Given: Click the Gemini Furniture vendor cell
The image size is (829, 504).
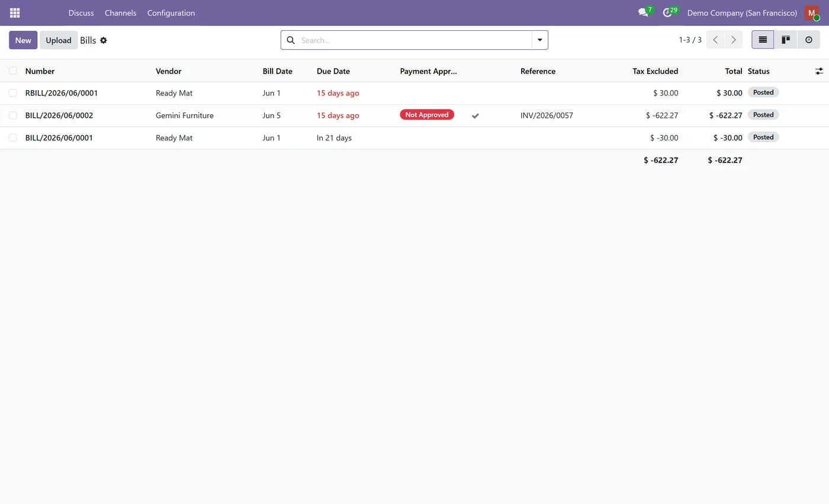Looking at the screenshot, I should click(x=185, y=115).
